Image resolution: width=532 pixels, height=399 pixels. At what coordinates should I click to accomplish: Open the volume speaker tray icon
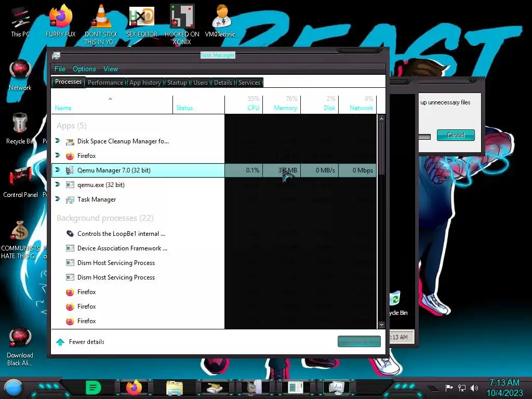[x=474, y=388]
